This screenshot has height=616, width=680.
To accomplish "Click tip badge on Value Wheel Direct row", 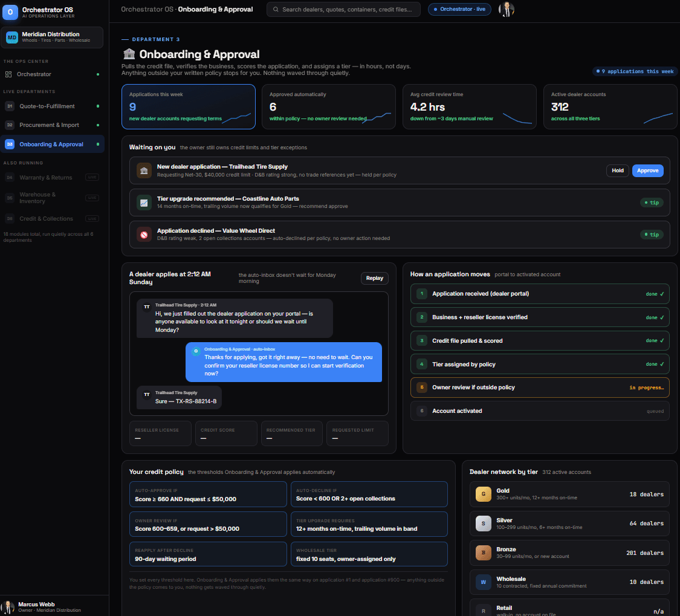I will coord(652,235).
